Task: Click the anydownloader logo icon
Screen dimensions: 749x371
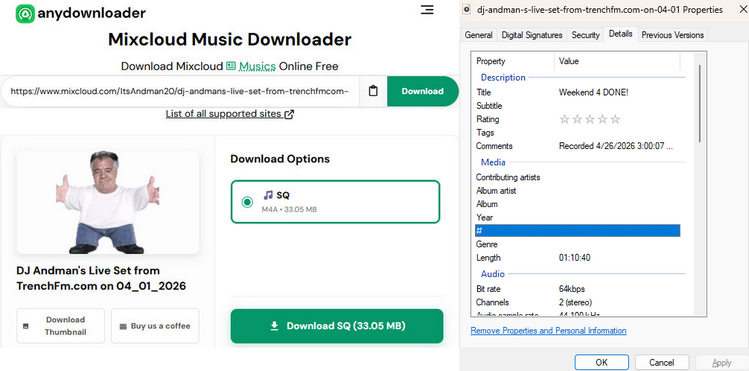Action: (25, 14)
